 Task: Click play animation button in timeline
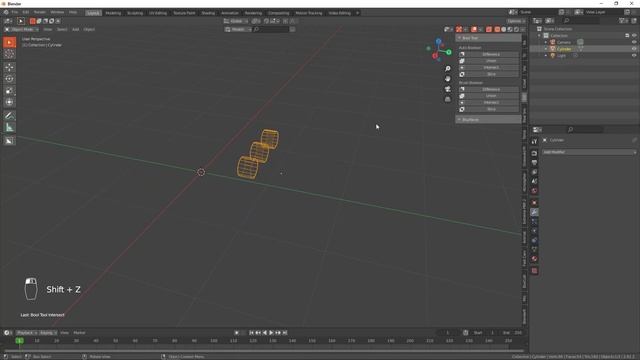pyautogui.click(x=271, y=333)
